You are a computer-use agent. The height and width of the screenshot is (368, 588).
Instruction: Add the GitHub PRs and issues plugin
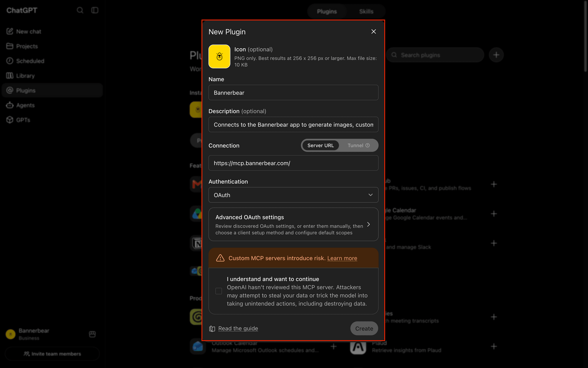point(494,184)
